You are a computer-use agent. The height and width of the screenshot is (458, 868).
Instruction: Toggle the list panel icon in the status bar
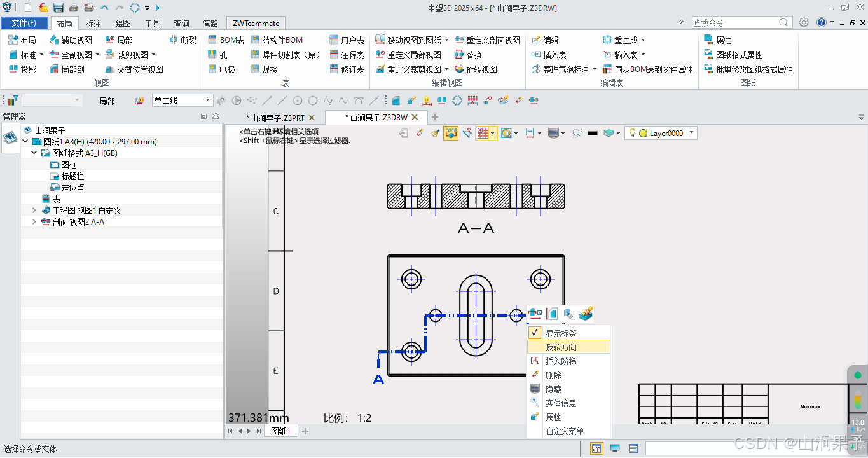(633, 448)
